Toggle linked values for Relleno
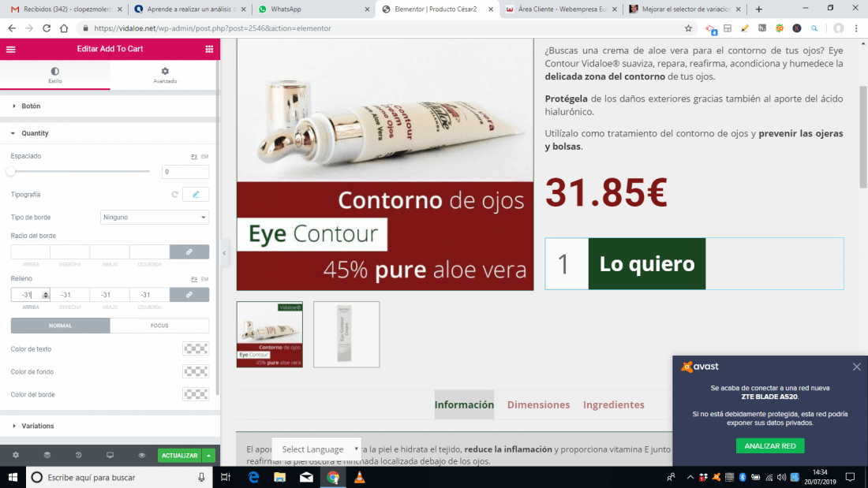The image size is (868, 488). point(189,295)
